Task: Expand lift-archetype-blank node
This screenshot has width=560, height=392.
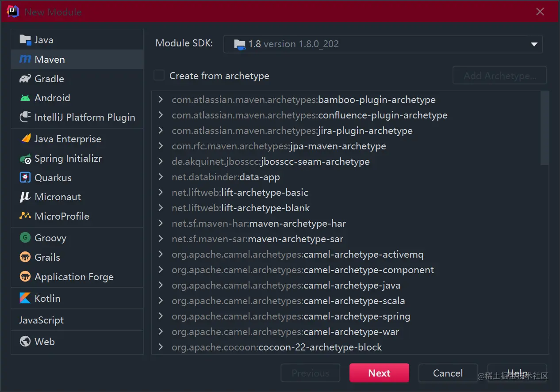Action: [x=161, y=208]
